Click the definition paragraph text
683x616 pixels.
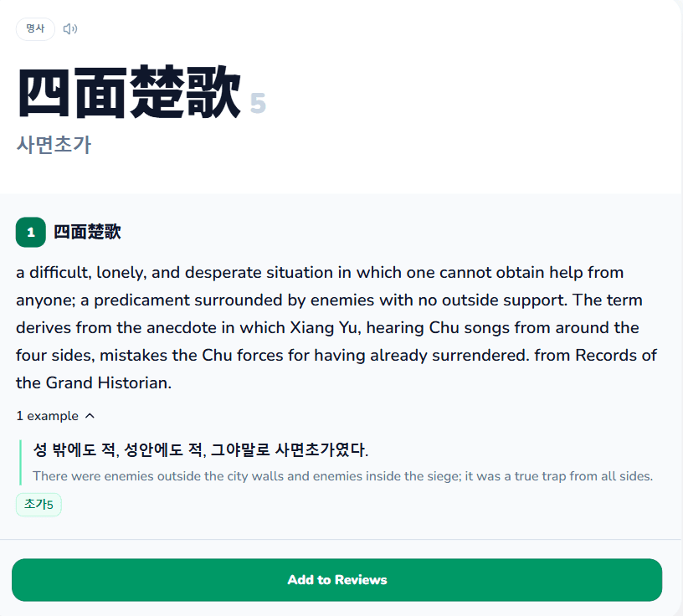(x=336, y=327)
